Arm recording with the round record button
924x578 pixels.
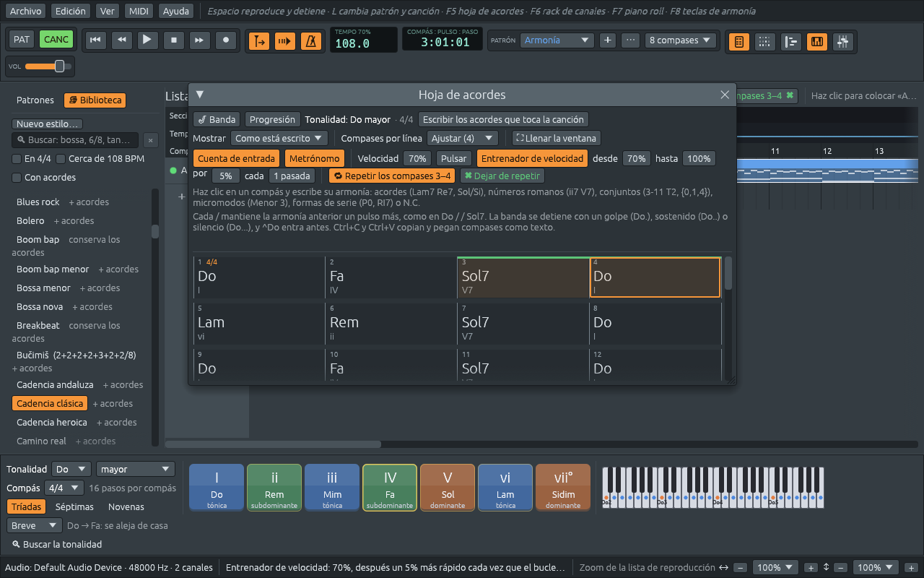227,40
